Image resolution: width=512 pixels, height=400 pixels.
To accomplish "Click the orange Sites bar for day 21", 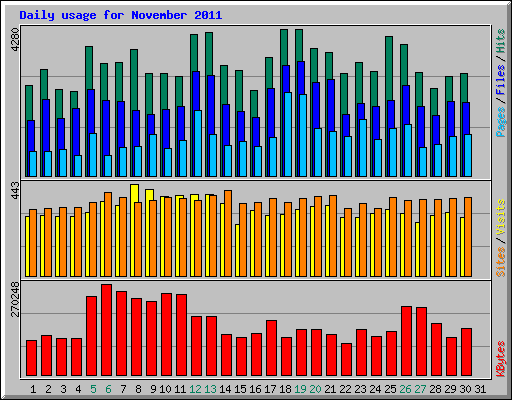I will pyautogui.click(x=333, y=236).
